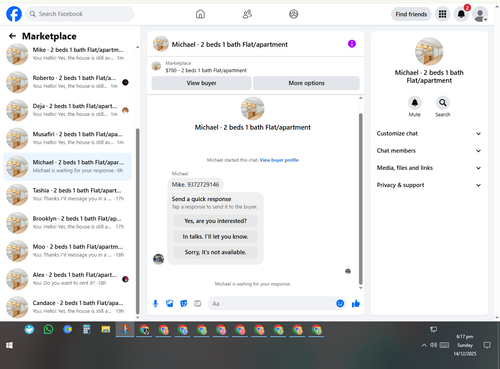
Task: Open the Deja conversation
Action: [x=68, y=110]
